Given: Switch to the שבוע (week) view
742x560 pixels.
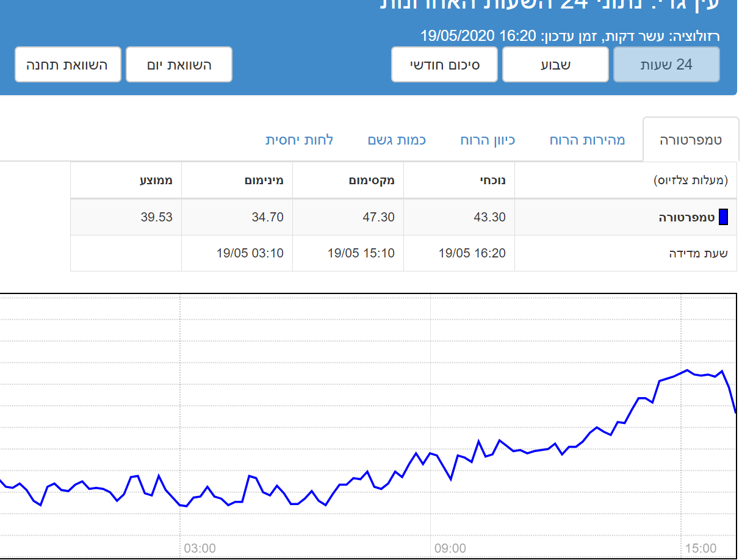Looking at the screenshot, I should (x=555, y=65).
